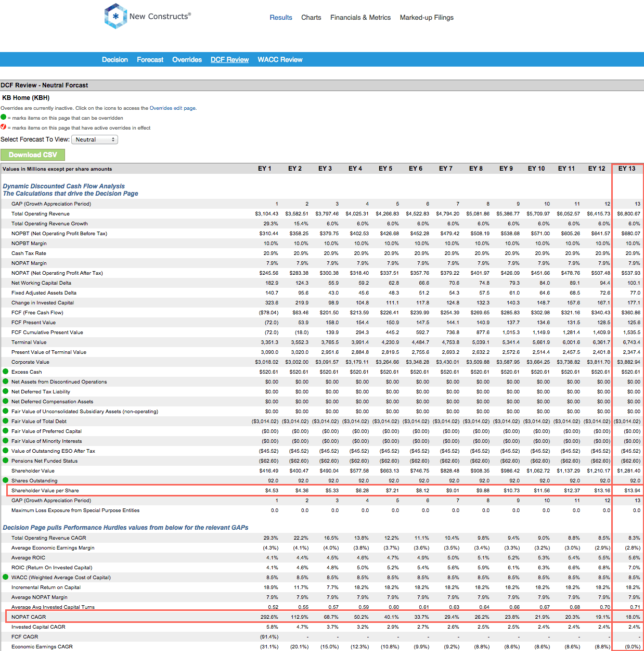This screenshot has height=651, width=644.
Task: Click the 'Cash Tax Rate' row label
Action: pos(29,253)
